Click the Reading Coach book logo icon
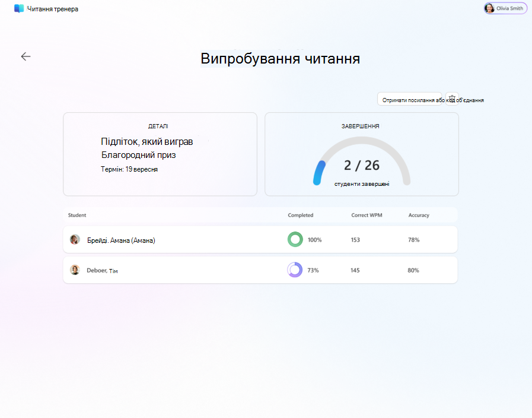This screenshot has height=418, width=532. point(19,8)
